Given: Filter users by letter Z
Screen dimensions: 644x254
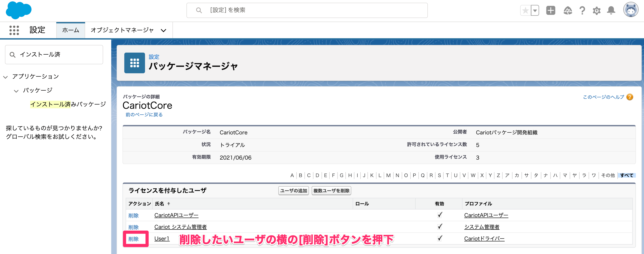Looking at the screenshot, I should 498,175.
